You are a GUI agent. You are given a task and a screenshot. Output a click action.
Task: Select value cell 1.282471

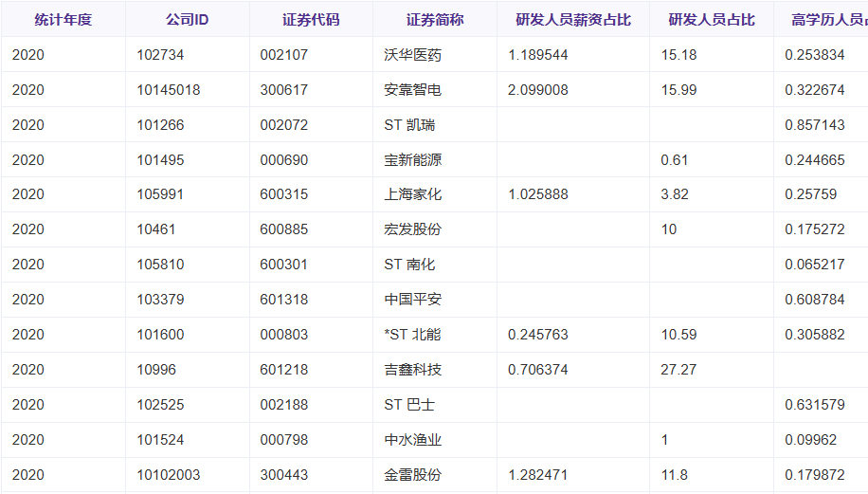(x=573, y=475)
